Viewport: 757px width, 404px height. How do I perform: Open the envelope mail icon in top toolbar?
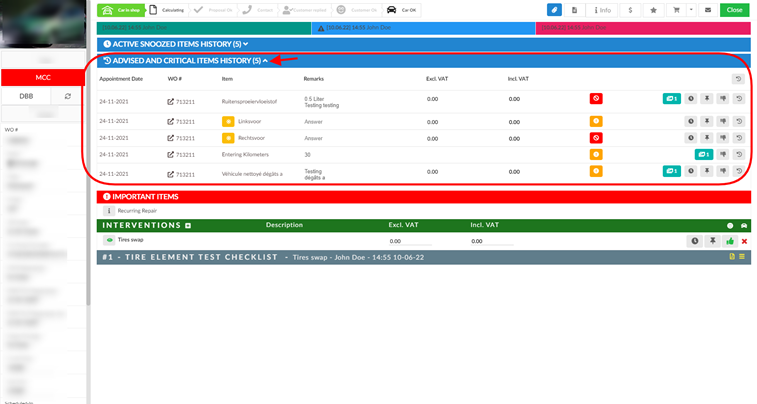(x=708, y=10)
